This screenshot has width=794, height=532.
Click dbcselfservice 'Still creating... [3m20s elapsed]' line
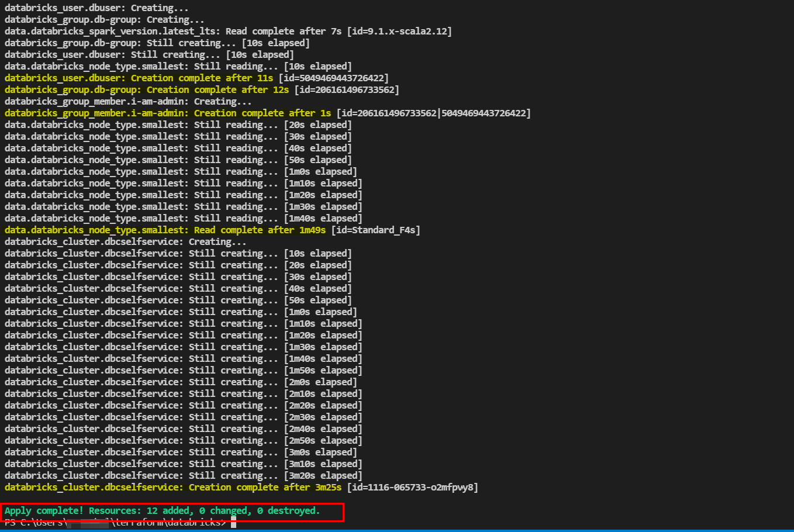pos(184,476)
